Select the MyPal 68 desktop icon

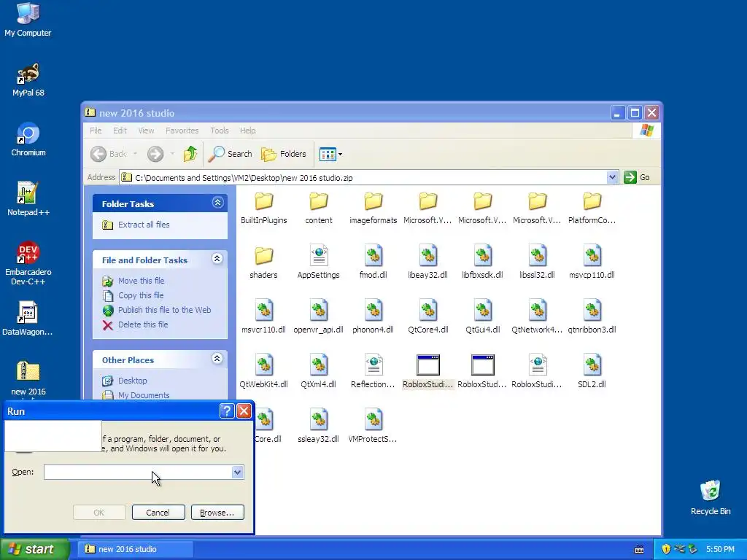pos(28,79)
